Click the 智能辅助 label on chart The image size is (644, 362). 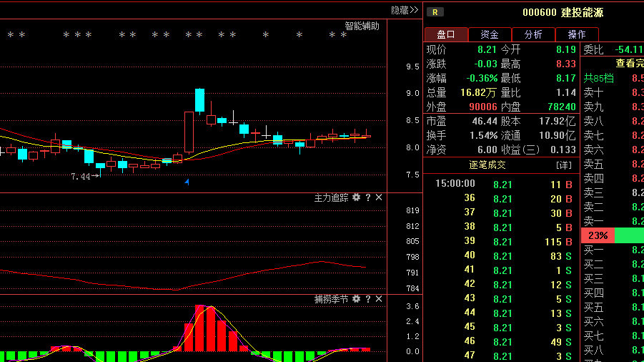(362, 26)
